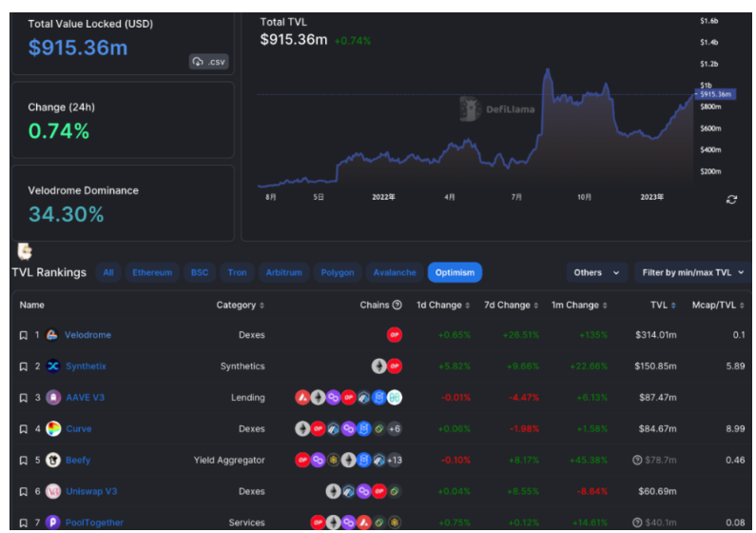
Task: Click the $915.36m marker on chart axis
Action: click(715, 94)
